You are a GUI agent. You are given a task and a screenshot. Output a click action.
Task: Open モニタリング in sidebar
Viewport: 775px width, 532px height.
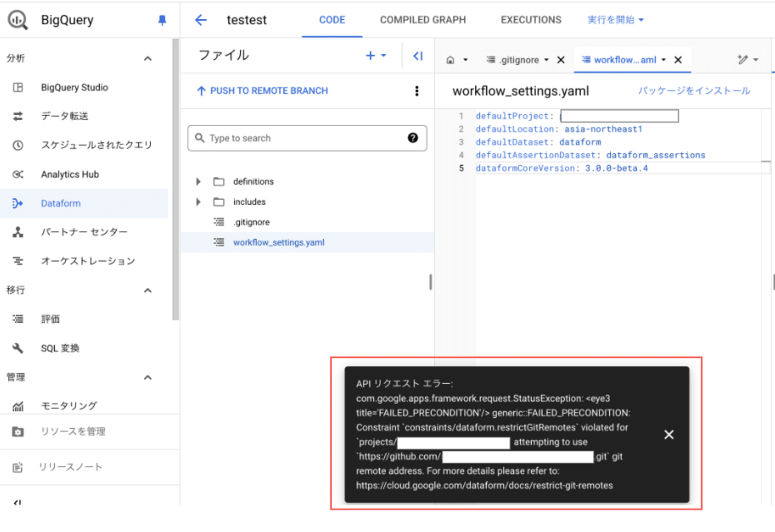pos(69,406)
